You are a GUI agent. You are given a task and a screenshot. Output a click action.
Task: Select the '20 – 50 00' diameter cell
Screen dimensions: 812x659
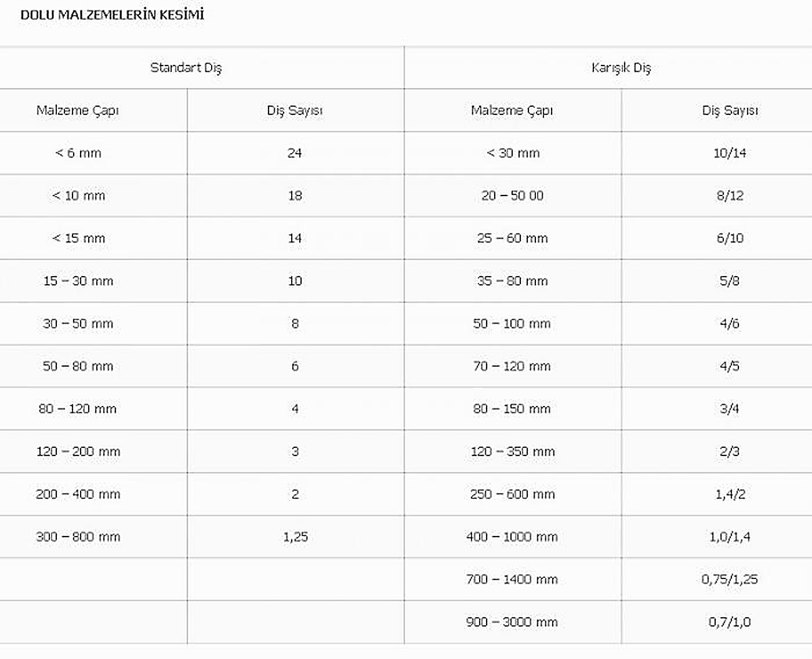click(513, 195)
